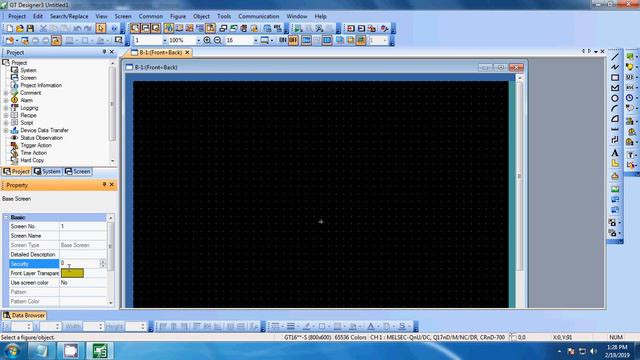Select the Arc figure tool
Image resolution: width=640 pixels, height=360 pixels.
(x=615, y=109)
